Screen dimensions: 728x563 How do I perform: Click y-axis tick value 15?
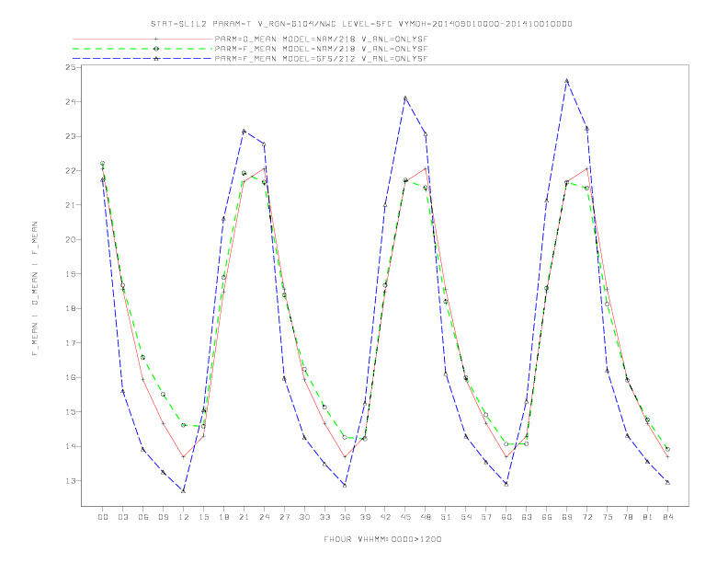coord(71,412)
